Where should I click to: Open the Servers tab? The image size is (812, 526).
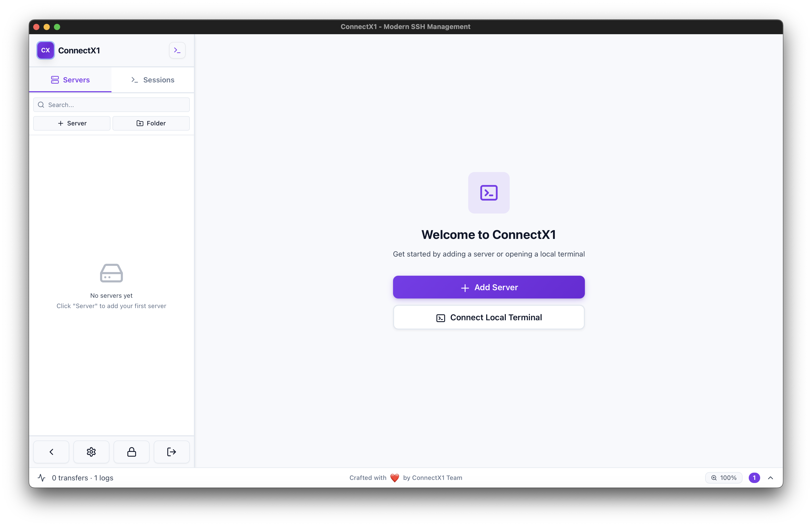point(70,80)
